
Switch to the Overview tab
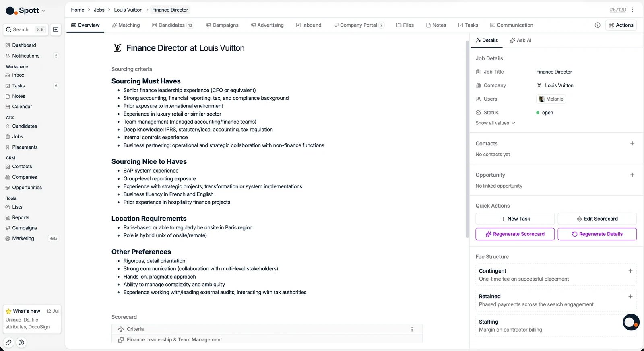[85, 25]
